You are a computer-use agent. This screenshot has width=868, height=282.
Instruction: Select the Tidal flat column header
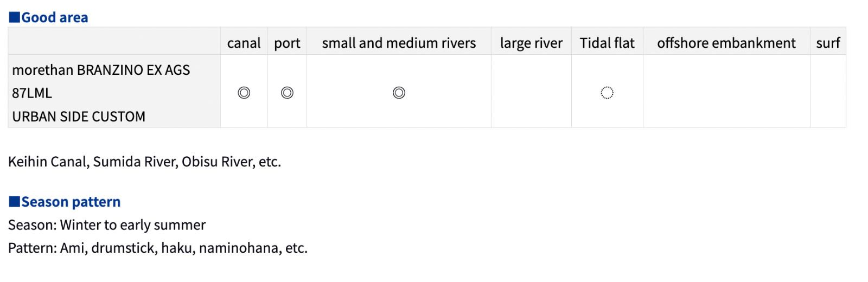pyautogui.click(x=607, y=43)
